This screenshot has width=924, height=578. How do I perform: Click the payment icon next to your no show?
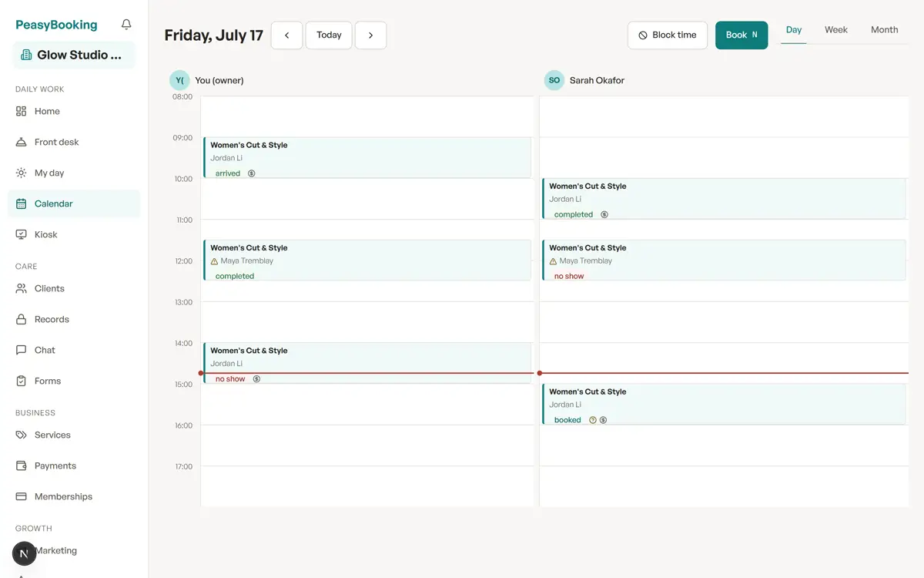[257, 379]
